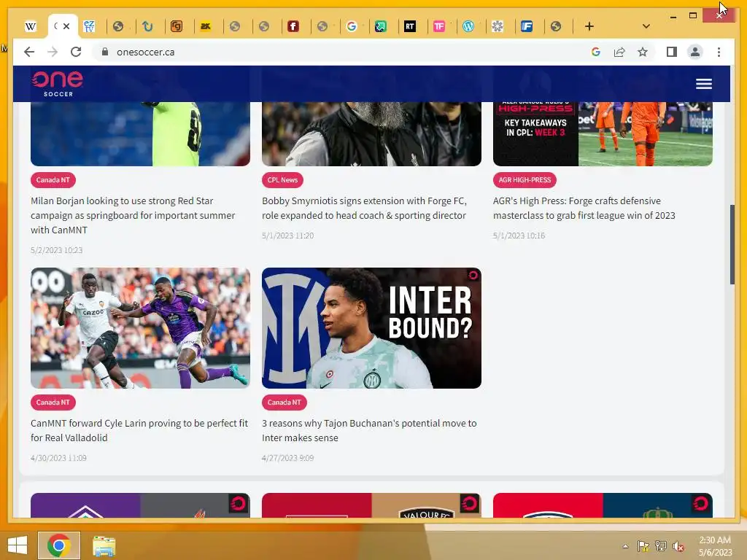Open the Windows Start menu
747x560 pixels.
(x=18, y=545)
